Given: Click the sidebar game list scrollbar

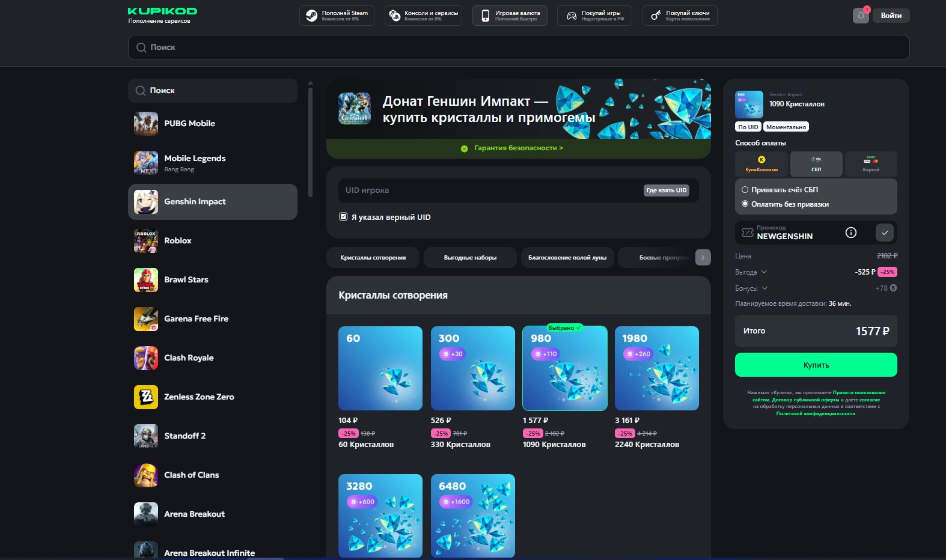Looking at the screenshot, I should point(310,142).
